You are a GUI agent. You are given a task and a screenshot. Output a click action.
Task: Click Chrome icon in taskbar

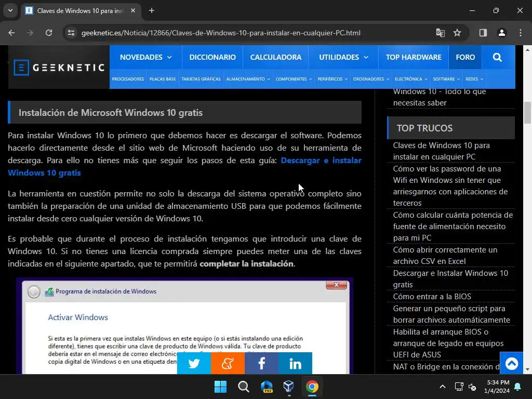pos(312,387)
